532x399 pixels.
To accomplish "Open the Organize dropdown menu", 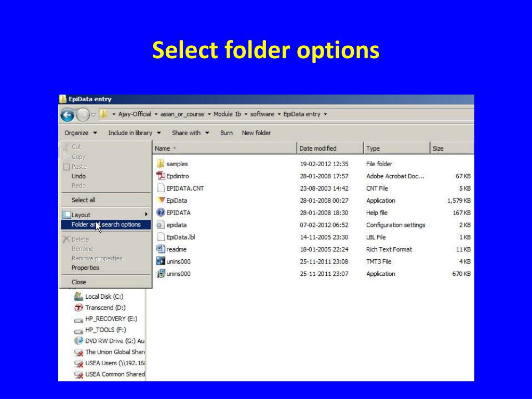I will pos(81,133).
